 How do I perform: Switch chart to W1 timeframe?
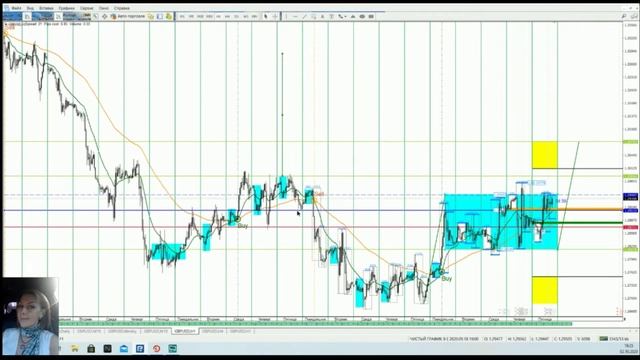(x=245, y=16)
